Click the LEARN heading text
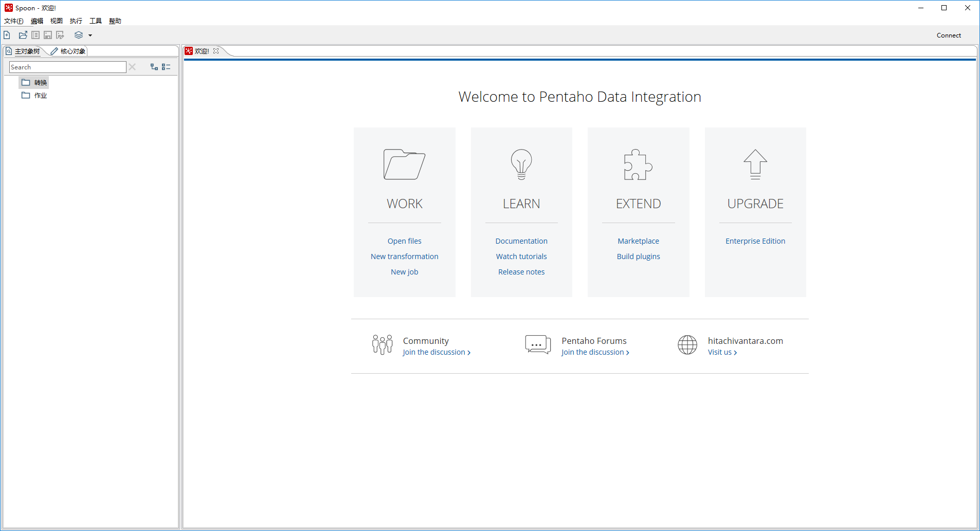The height and width of the screenshot is (531, 980). point(521,204)
